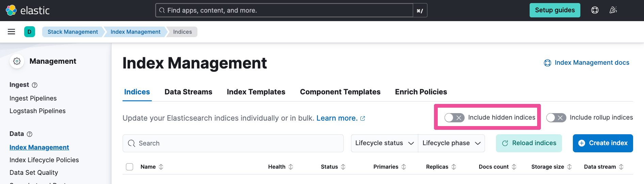
Task: Click the Management gear icon
Action: click(17, 61)
